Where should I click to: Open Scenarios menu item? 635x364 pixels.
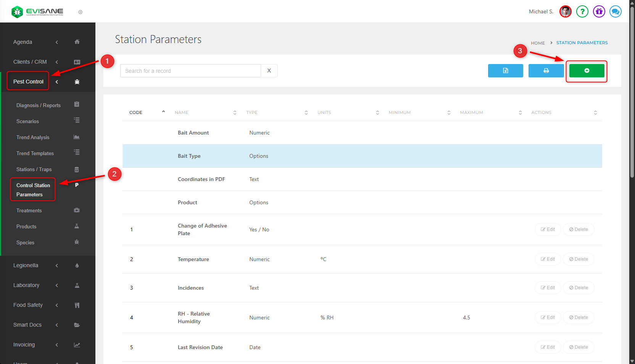[27, 121]
